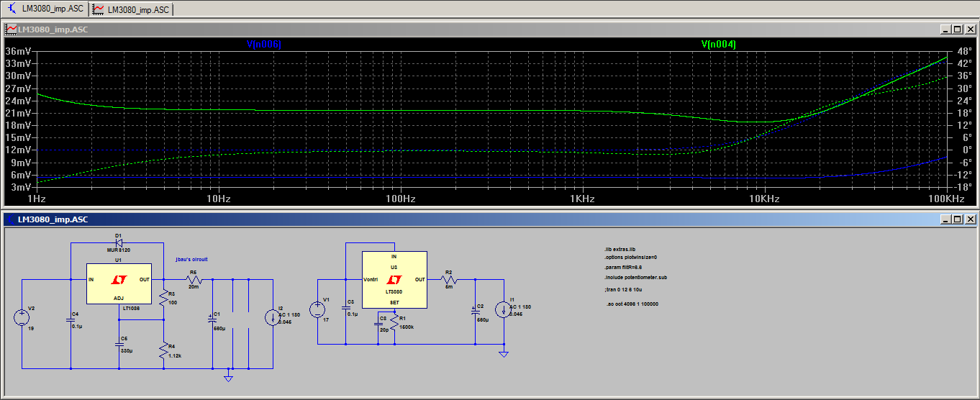Close the schematic pane window
Viewport: 980px width, 400px height.
pos(969,218)
